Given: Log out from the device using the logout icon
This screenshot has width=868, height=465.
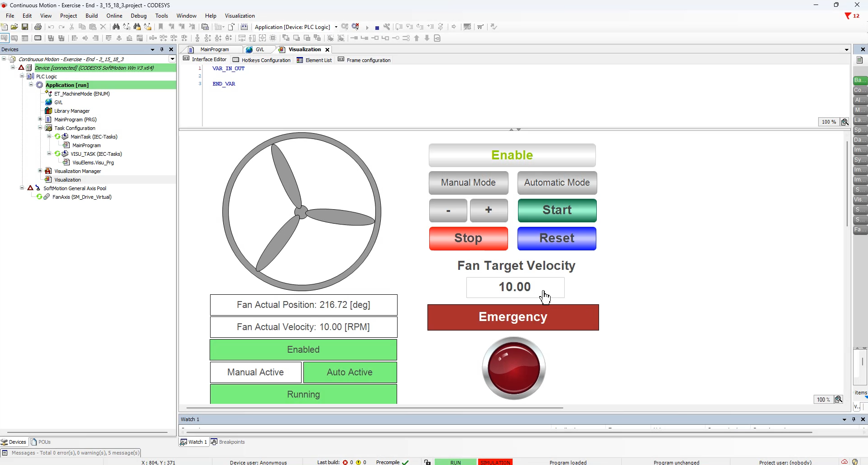Looking at the screenshot, I should [x=355, y=27].
